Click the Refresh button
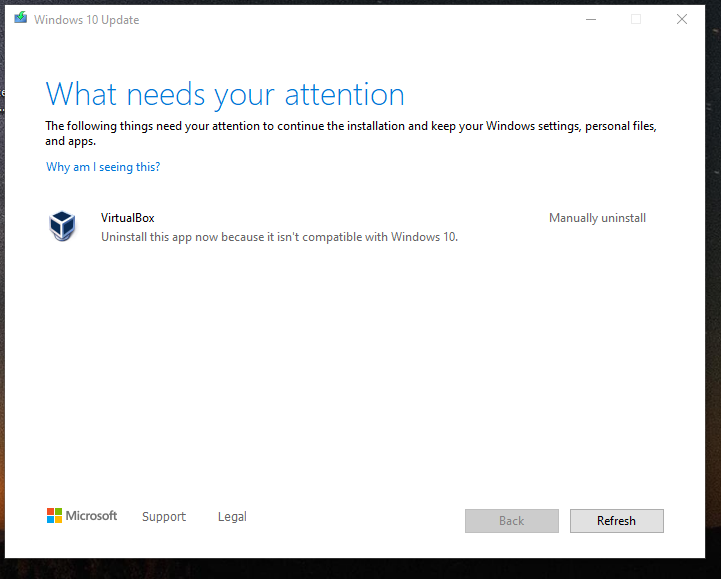Image resolution: width=721 pixels, height=579 pixels. tap(617, 521)
